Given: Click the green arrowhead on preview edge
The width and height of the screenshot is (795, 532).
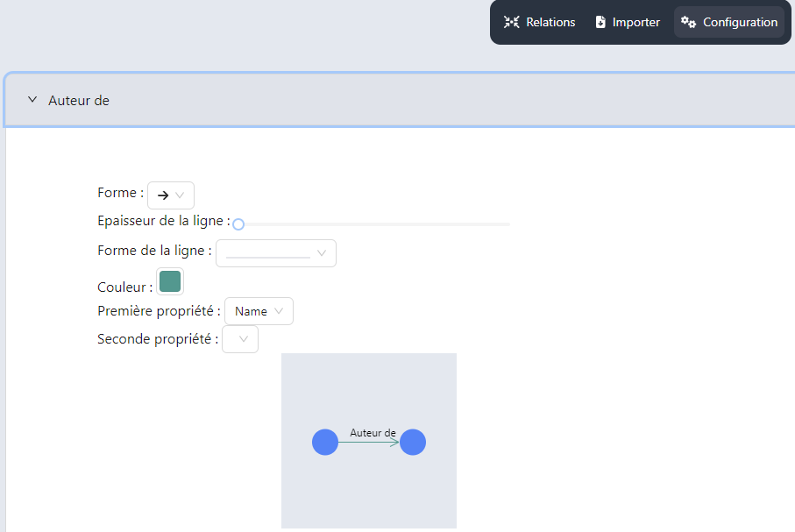Looking at the screenshot, I should click(394, 443).
